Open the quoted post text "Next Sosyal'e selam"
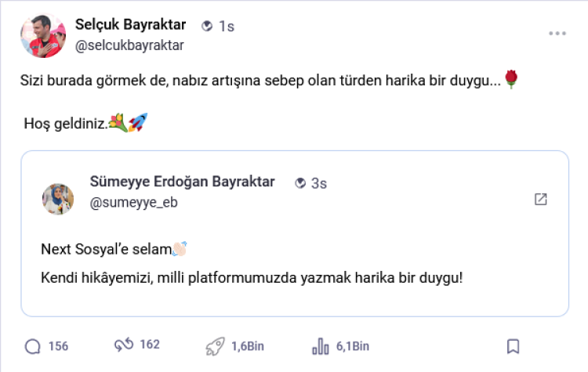The width and height of the screenshot is (588, 372). point(106,250)
